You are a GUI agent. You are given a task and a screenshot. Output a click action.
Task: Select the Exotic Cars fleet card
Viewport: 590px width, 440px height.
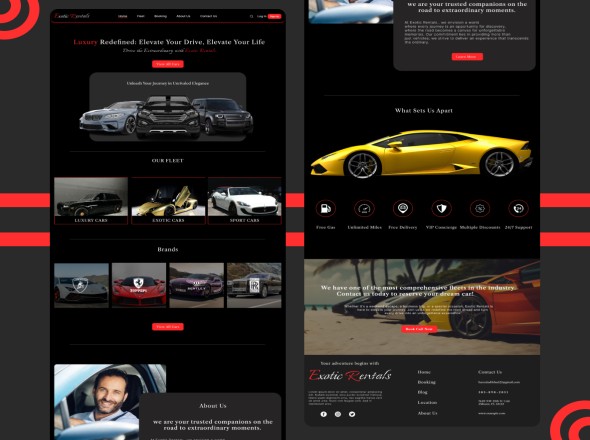[x=168, y=201]
